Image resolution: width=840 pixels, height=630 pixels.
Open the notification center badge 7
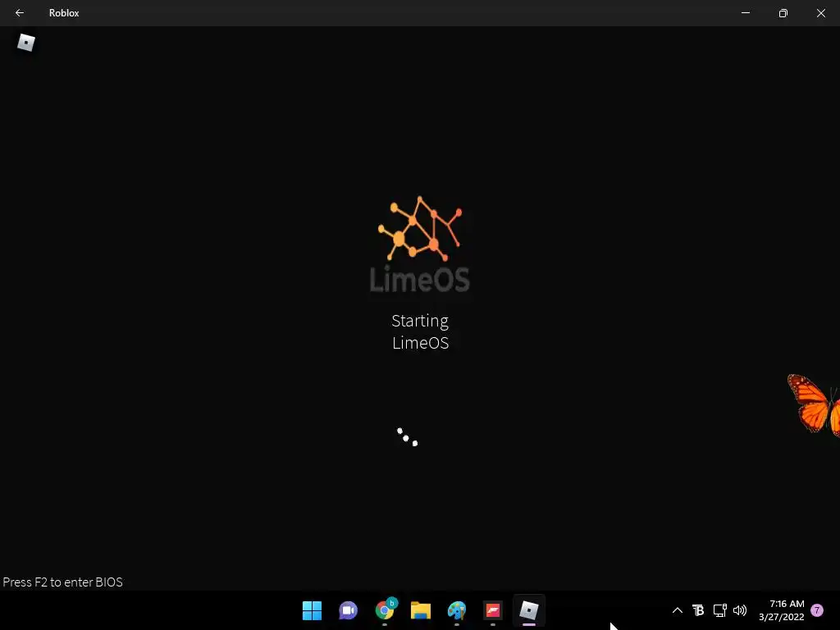click(x=817, y=610)
